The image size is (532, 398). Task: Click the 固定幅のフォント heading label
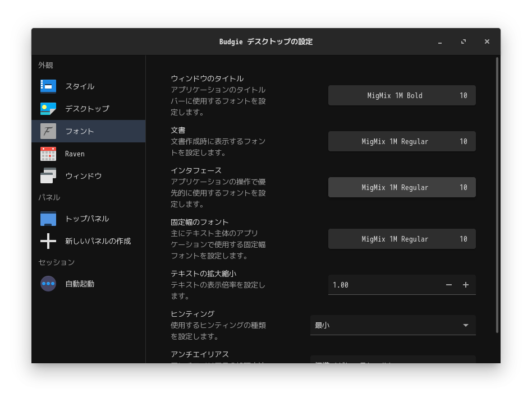(200, 223)
